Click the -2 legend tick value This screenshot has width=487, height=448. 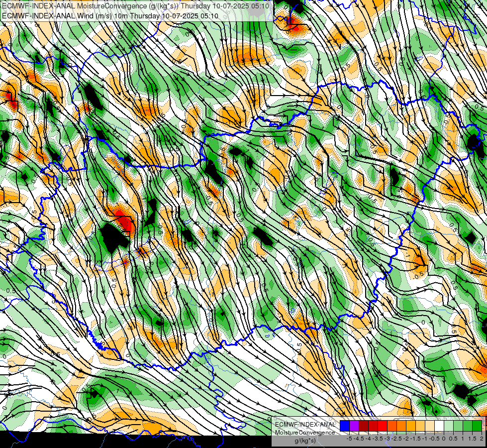[406, 439]
